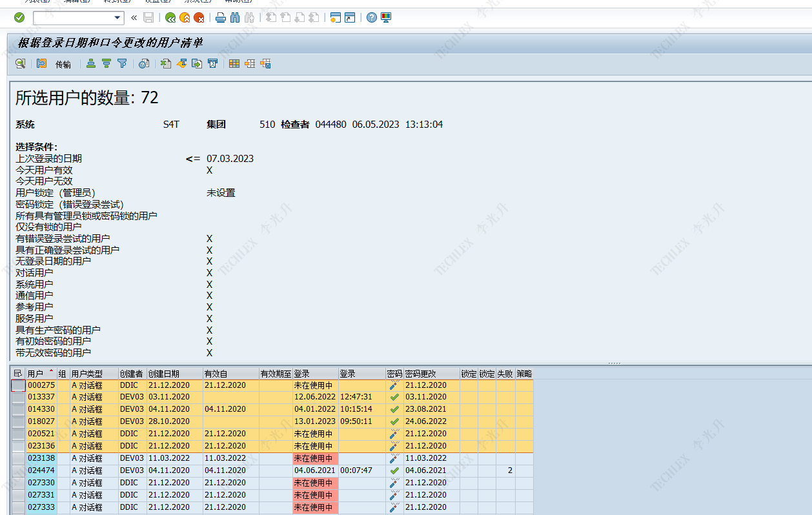This screenshot has width=812, height=515.
Task: Click user ID 023138 in the list
Action: click(41, 458)
